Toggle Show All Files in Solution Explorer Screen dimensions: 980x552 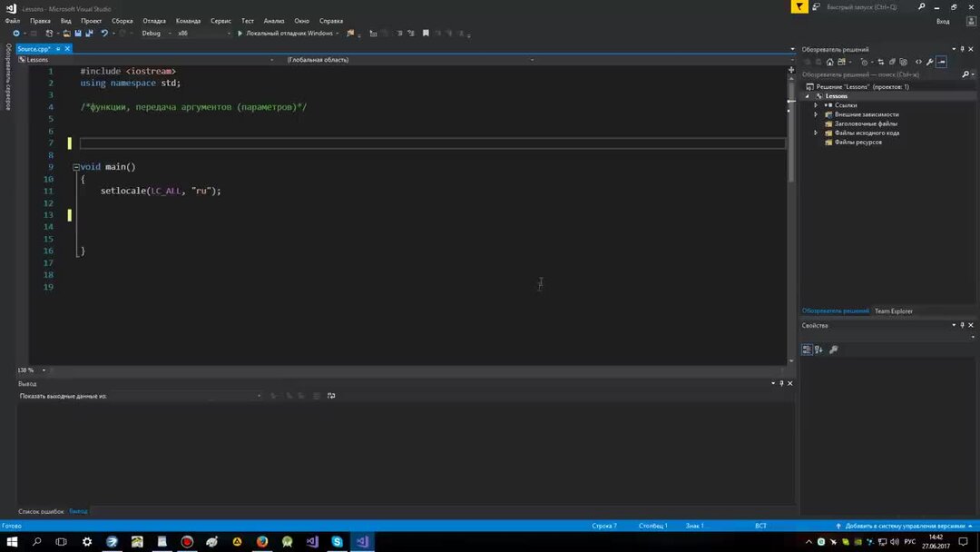point(903,62)
